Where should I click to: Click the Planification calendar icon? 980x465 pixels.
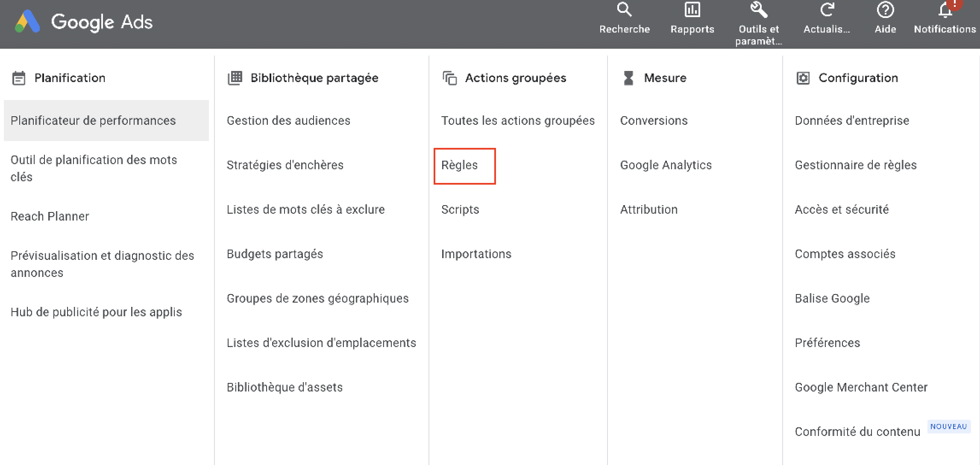pos(19,78)
